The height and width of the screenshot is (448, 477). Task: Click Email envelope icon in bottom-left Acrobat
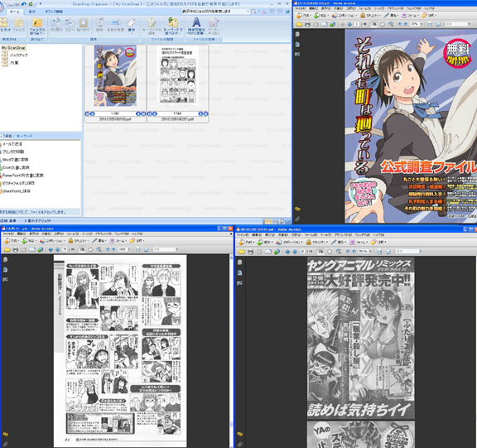point(32,249)
